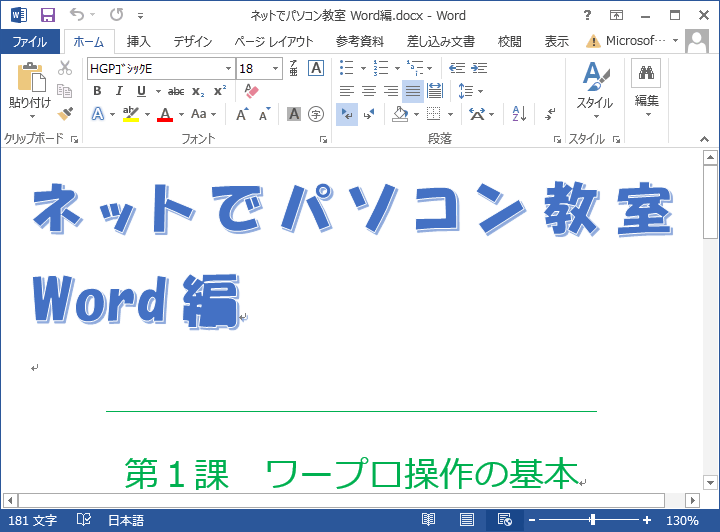Undo the last action

point(77,15)
